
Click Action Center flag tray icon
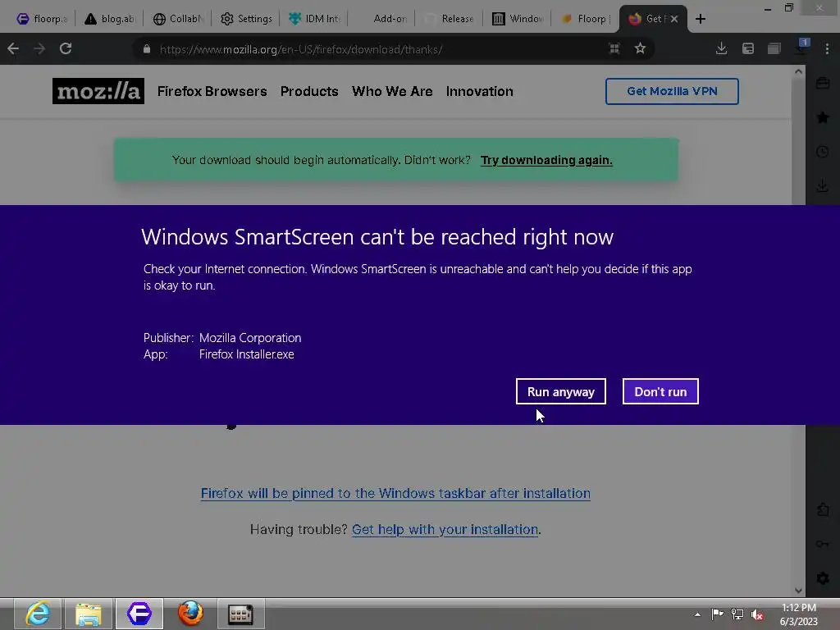tap(717, 614)
